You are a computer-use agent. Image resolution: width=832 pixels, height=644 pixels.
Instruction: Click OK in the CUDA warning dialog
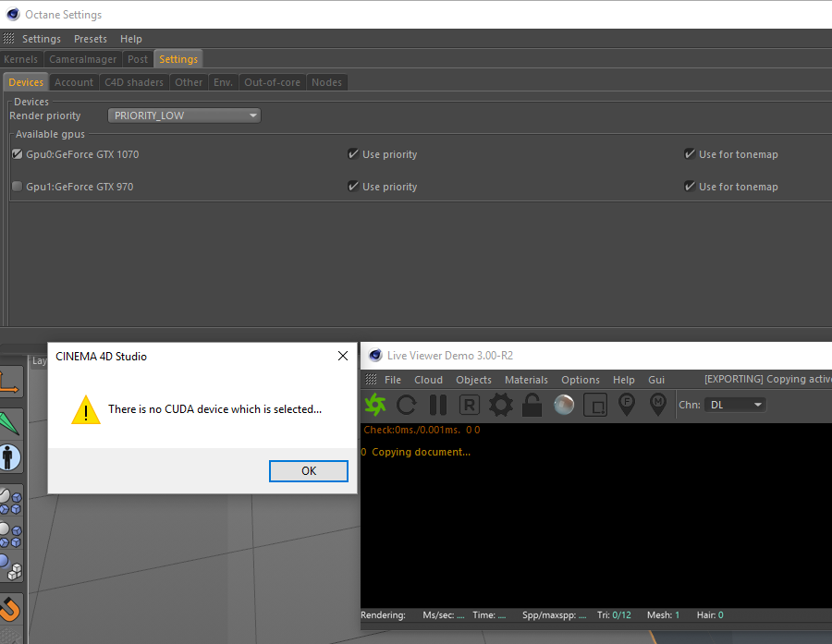(308, 471)
